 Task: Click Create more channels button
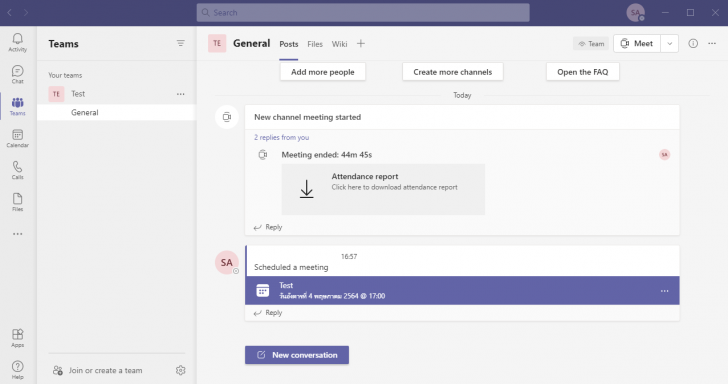(x=453, y=72)
